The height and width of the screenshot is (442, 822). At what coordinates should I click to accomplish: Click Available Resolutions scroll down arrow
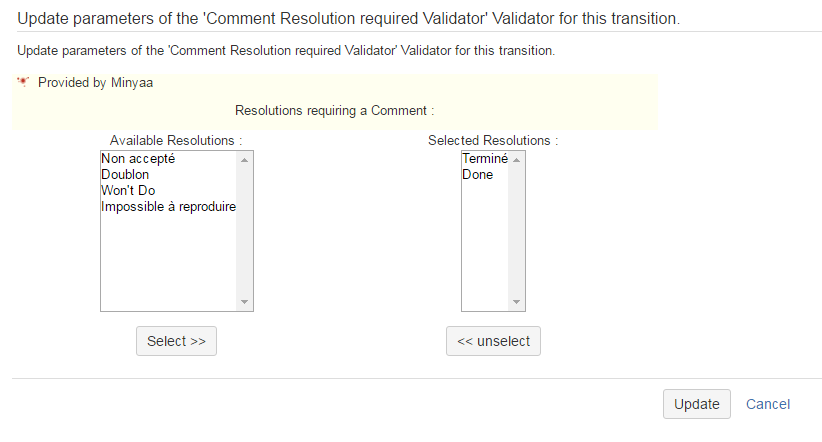245,302
